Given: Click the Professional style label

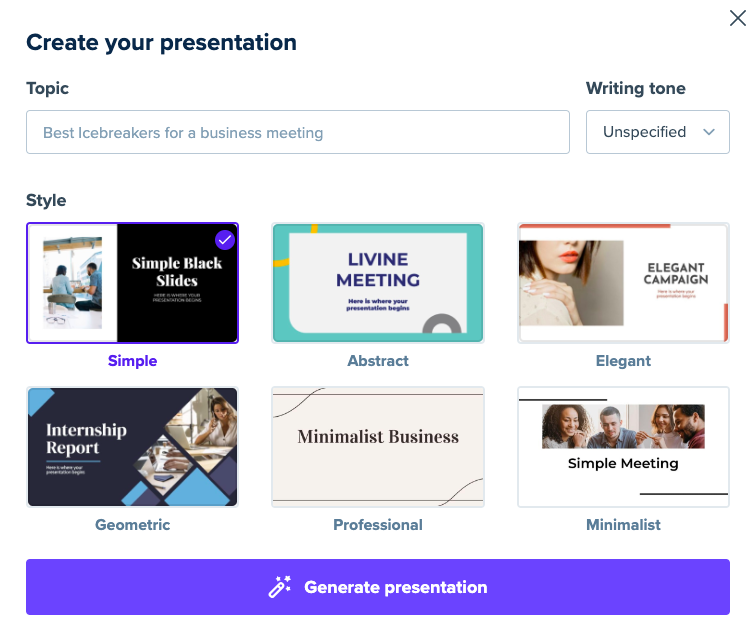Looking at the screenshot, I should tap(378, 525).
